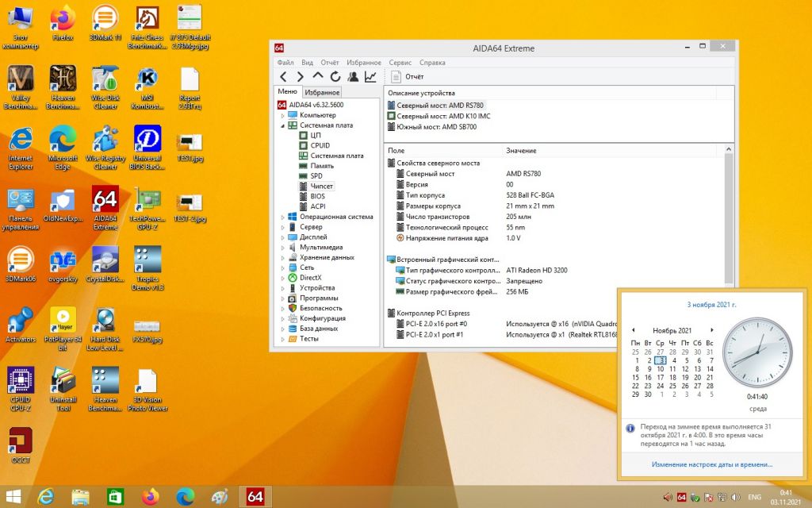Select the TechPowerUp GPU-Z desktop icon
812x508 pixels.
147,208
